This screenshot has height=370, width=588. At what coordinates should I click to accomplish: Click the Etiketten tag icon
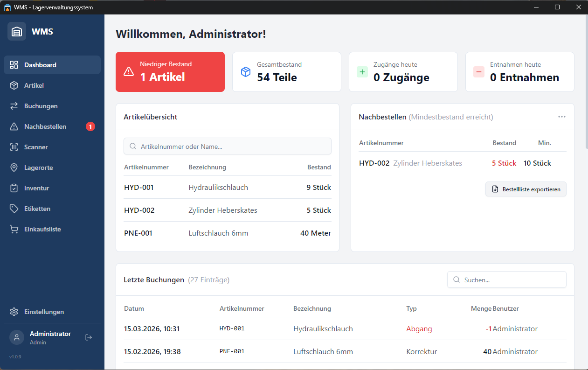click(x=14, y=209)
